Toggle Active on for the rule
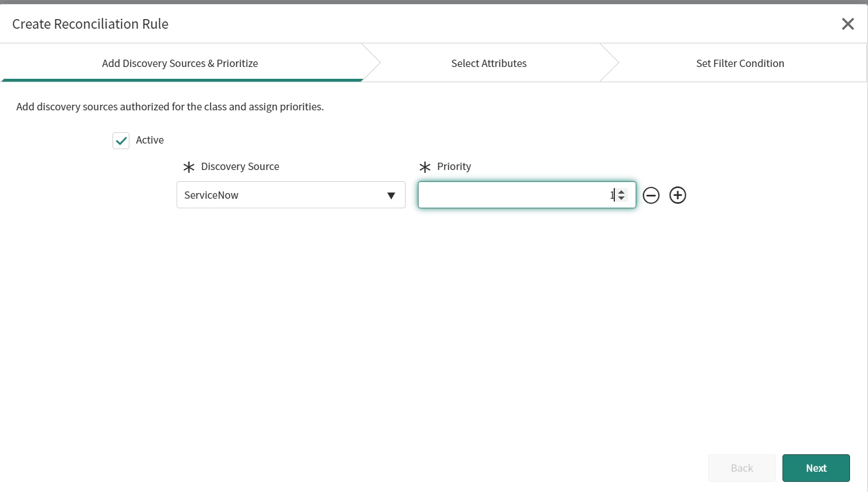This screenshot has width=868, height=492. (x=120, y=140)
